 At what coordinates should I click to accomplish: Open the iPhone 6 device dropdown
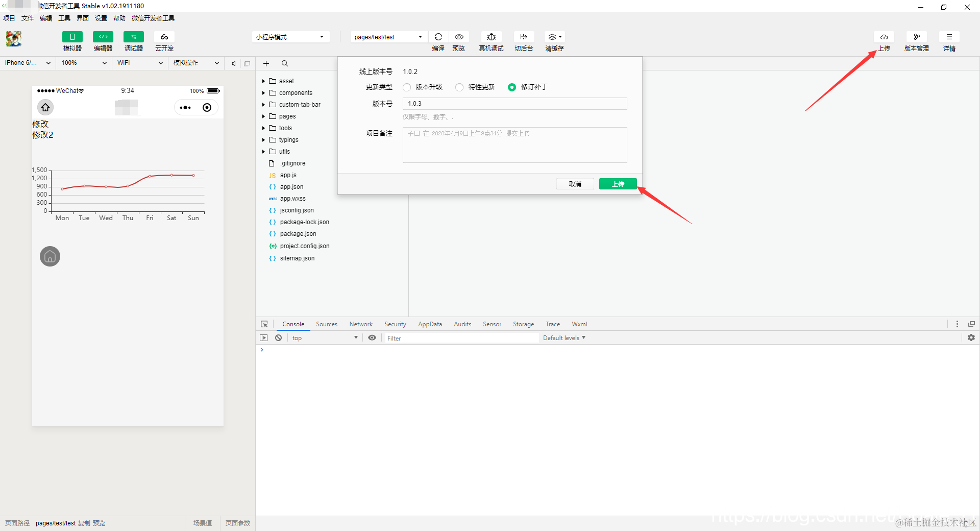[28, 63]
